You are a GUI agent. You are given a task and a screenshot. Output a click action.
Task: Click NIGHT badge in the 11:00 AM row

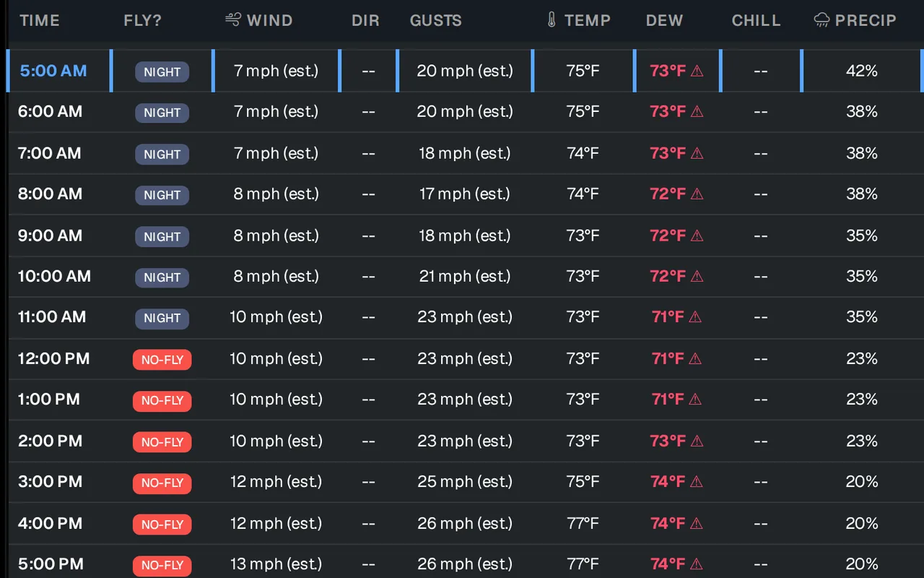point(162,318)
